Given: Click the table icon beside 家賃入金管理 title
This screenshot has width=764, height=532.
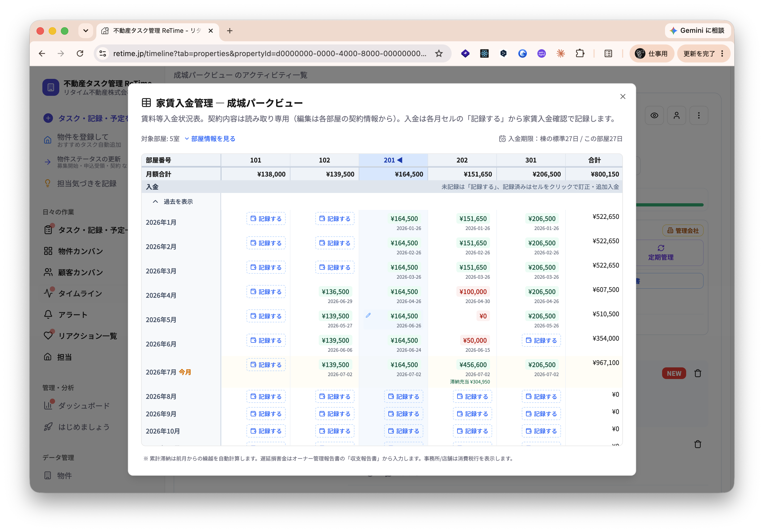Looking at the screenshot, I should click(146, 103).
